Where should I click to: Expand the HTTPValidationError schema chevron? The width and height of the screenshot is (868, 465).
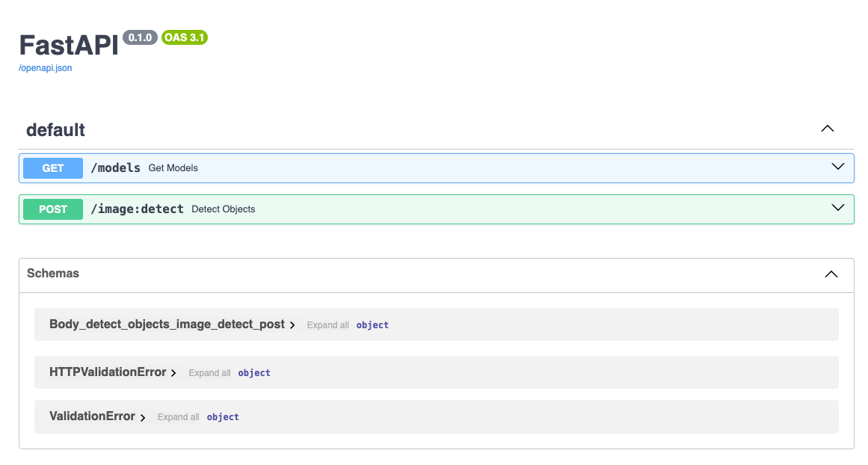coord(173,373)
